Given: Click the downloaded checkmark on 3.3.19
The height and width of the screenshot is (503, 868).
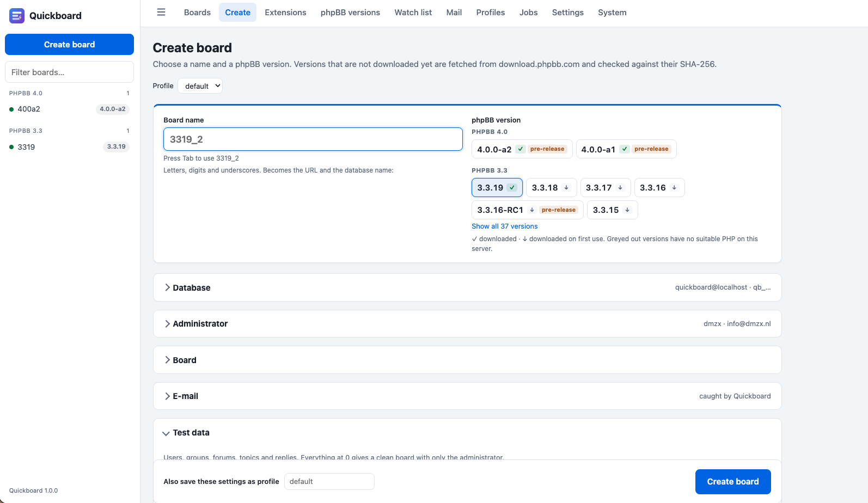Looking at the screenshot, I should 512,188.
